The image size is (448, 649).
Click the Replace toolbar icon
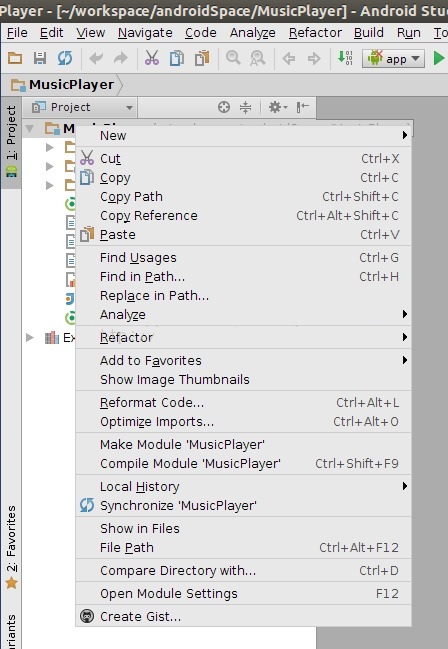point(258,58)
